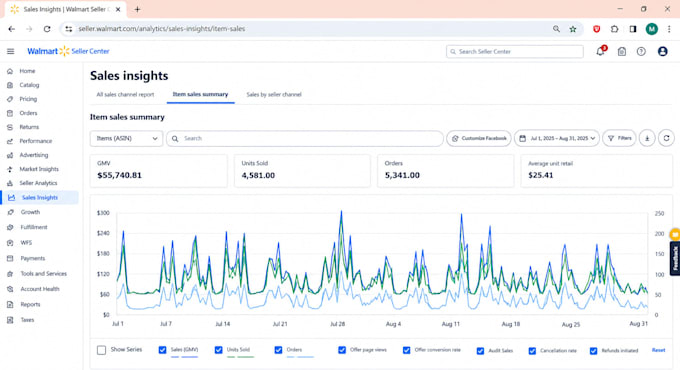680x370 pixels.
Task: Open Orders in the sidebar
Action: pyautogui.click(x=28, y=113)
